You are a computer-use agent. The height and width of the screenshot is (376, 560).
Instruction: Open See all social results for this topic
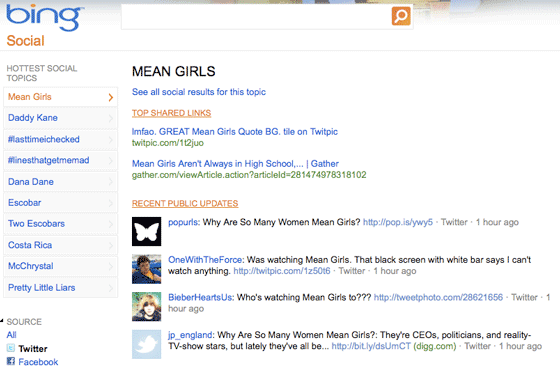coord(199,92)
